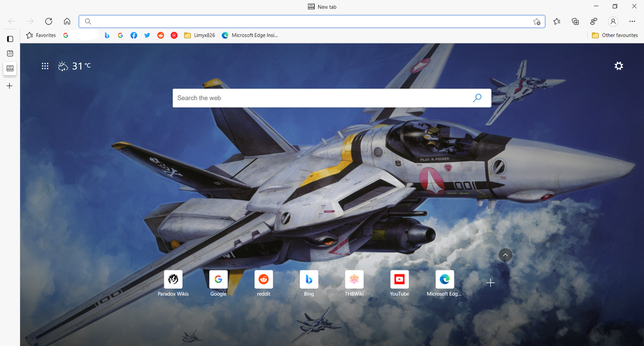The width and height of the screenshot is (644, 346).
Task: Click the grayed-out back navigation arrow
Action: tap(12, 21)
